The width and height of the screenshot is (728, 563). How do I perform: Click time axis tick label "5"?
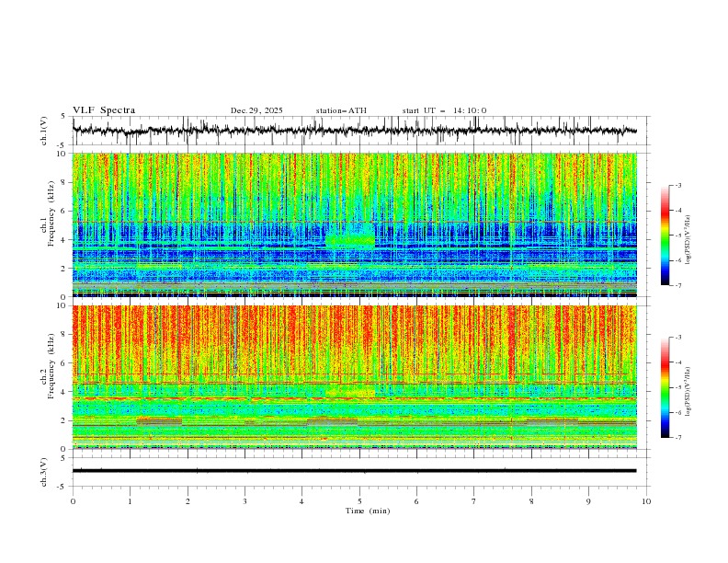tap(359, 501)
